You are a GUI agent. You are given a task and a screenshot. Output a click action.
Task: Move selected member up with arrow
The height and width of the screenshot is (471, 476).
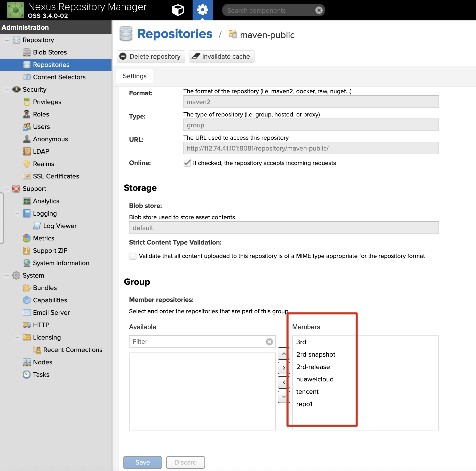[x=284, y=354]
